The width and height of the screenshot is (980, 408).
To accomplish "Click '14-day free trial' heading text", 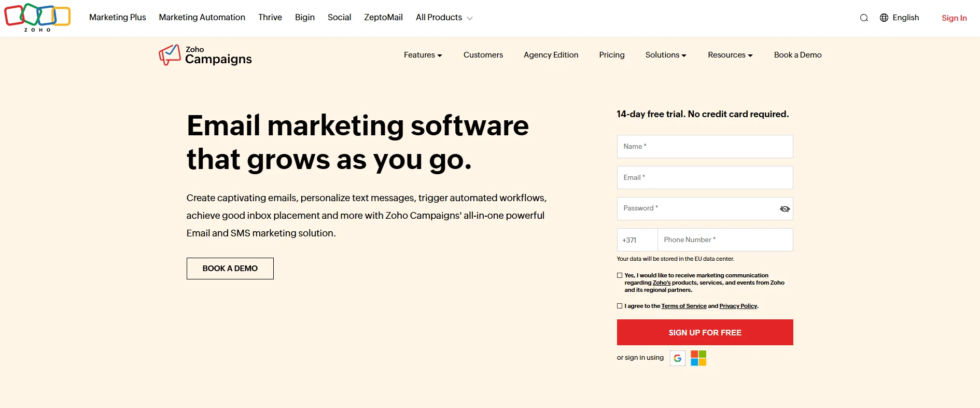I will [x=703, y=114].
